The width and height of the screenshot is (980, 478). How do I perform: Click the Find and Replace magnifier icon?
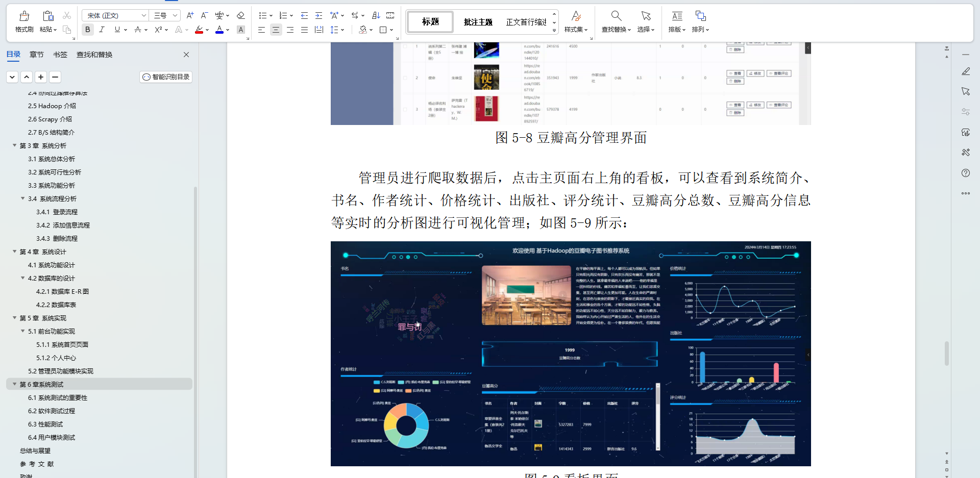(x=616, y=16)
